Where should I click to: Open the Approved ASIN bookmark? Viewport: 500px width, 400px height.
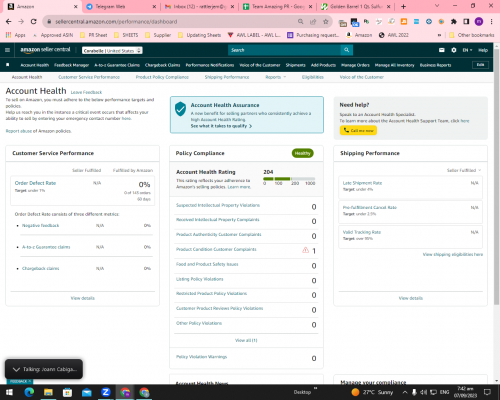pyautogui.click(x=53, y=35)
